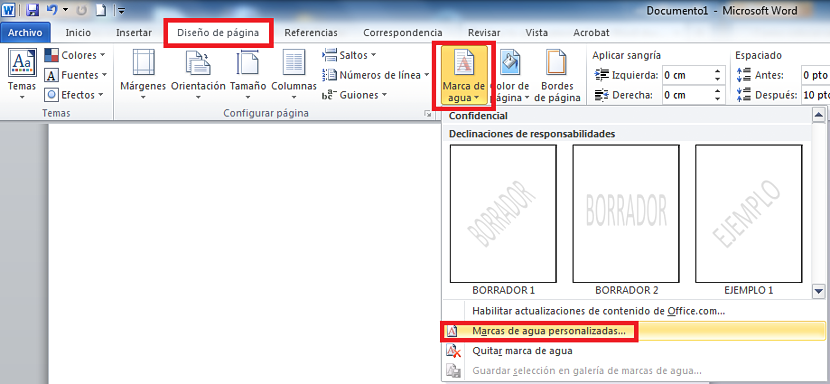
Task: Open the Undo history dropdown arrow
Action: point(66,10)
